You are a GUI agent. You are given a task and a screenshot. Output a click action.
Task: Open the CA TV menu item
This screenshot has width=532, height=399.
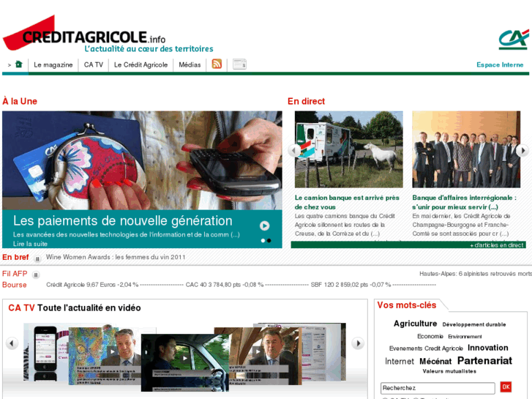click(94, 65)
